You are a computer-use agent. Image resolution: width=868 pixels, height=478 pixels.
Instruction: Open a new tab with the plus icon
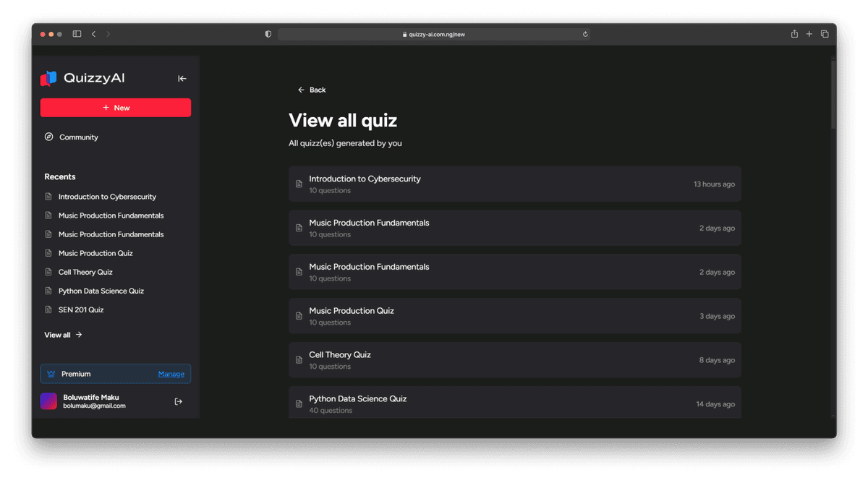coord(809,33)
